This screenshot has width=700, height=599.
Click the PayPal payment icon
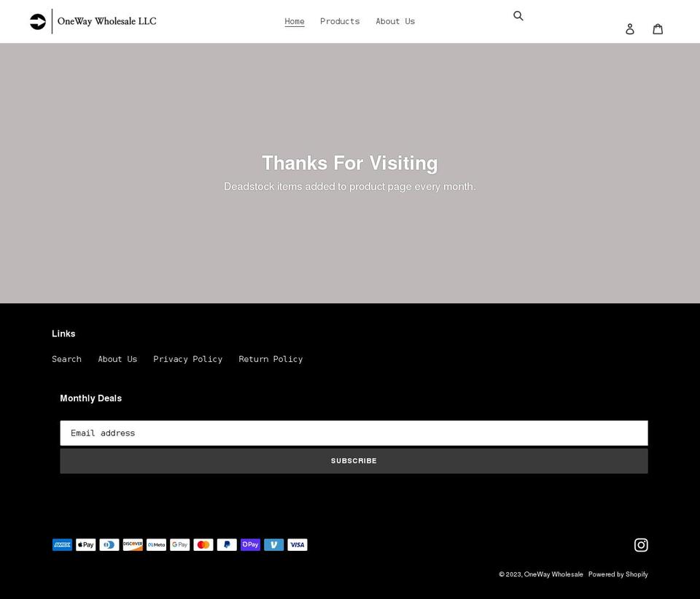coord(227,544)
